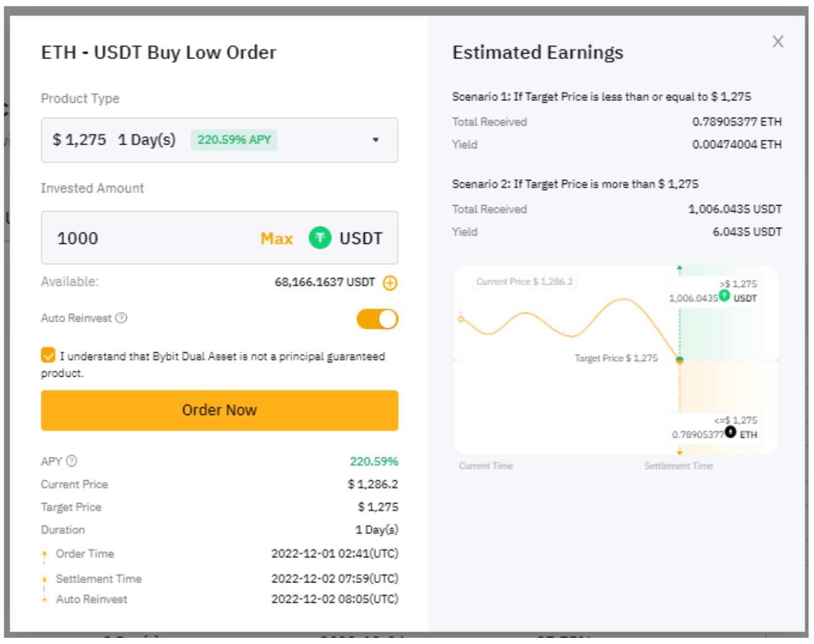This screenshot has height=644, width=814.
Task: Click the Invested Amount input field
Action: point(154,238)
